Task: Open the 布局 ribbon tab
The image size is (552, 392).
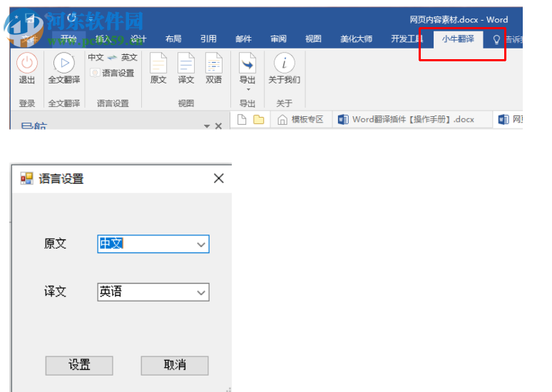Action: (x=173, y=38)
